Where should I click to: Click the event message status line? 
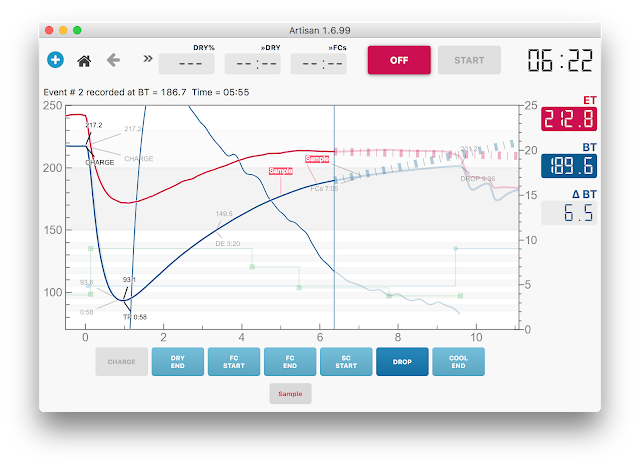point(146,92)
